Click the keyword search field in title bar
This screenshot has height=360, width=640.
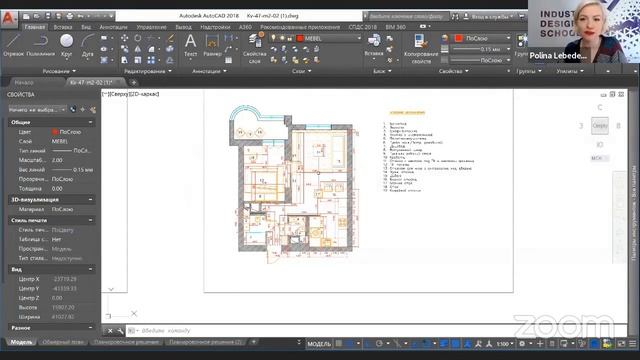(x=408, y=16)
